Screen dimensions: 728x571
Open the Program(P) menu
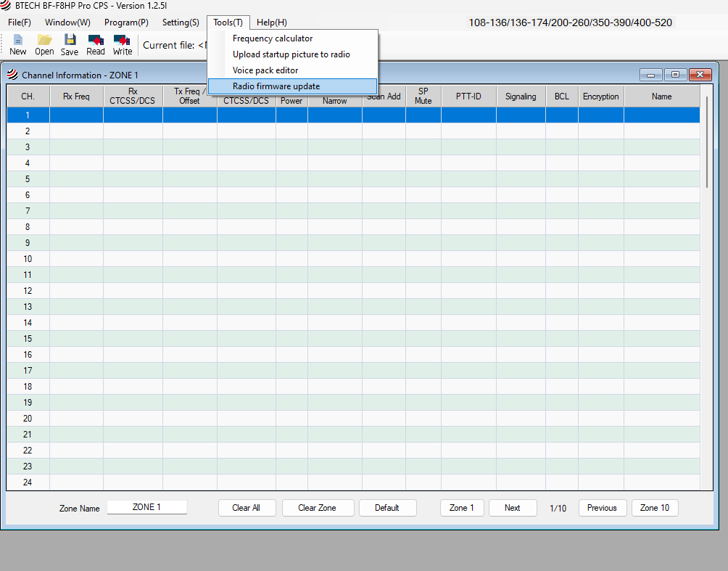point(126,22)
